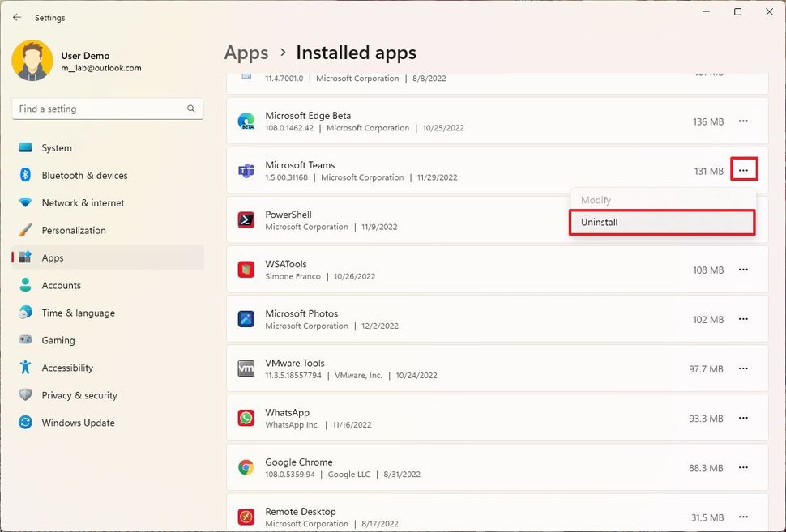Viewport: 786px width, 532px height.
Task: Click the Microsoft Edge Beta icon
Action: pos(246,121)
